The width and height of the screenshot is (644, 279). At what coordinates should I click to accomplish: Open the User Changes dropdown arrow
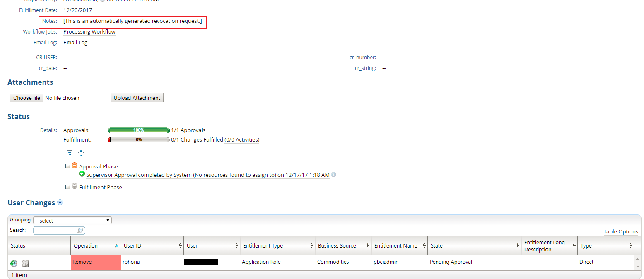tap(60, 202)
